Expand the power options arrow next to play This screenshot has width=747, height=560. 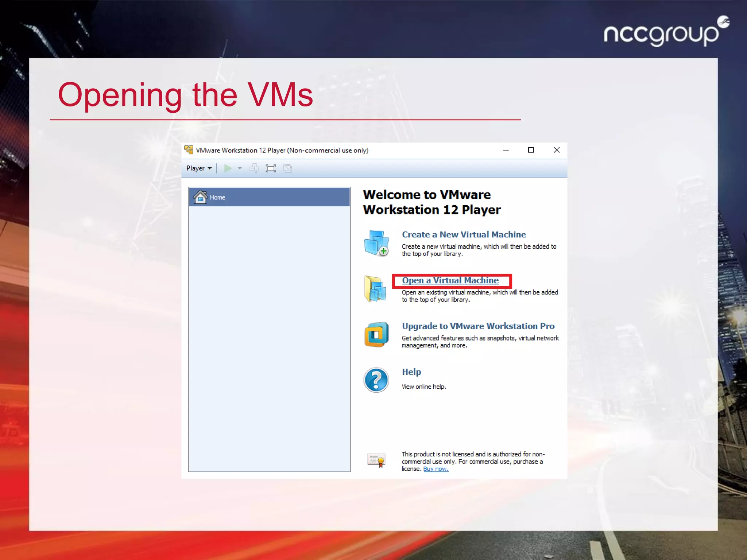pos(240,168)
